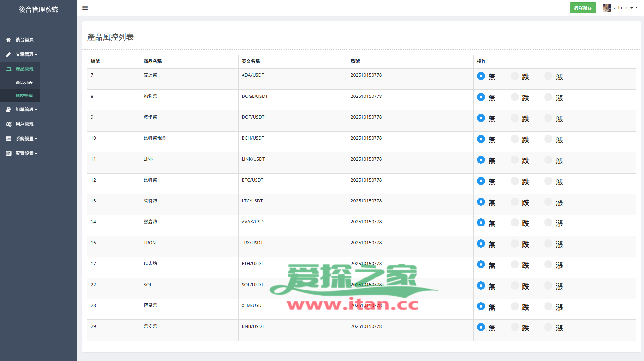
Task: Click the chart icon for 配置設置
Action: coord(8,153)
